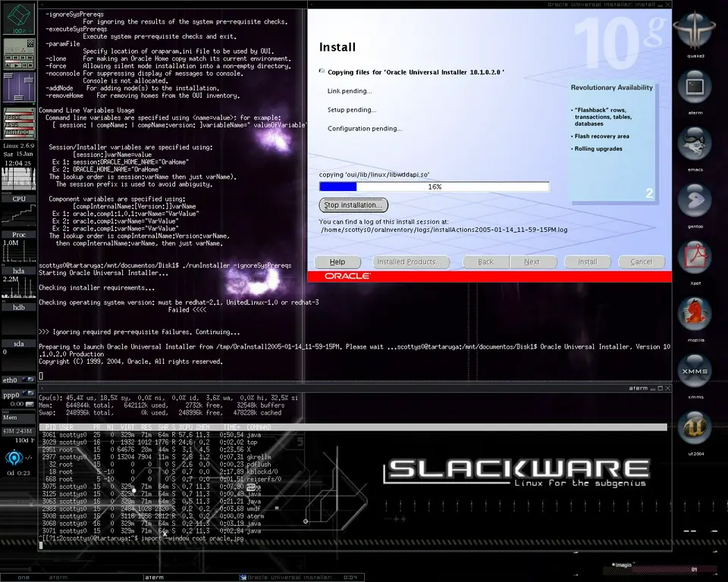Click the install log file path text
728x582 pixels.
[444, 230]
